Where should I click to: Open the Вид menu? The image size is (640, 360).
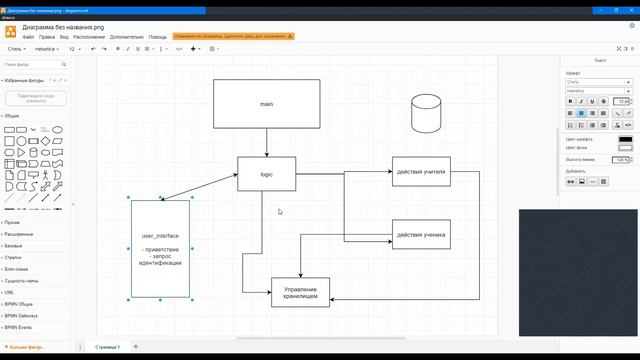[x=64, y=37]
